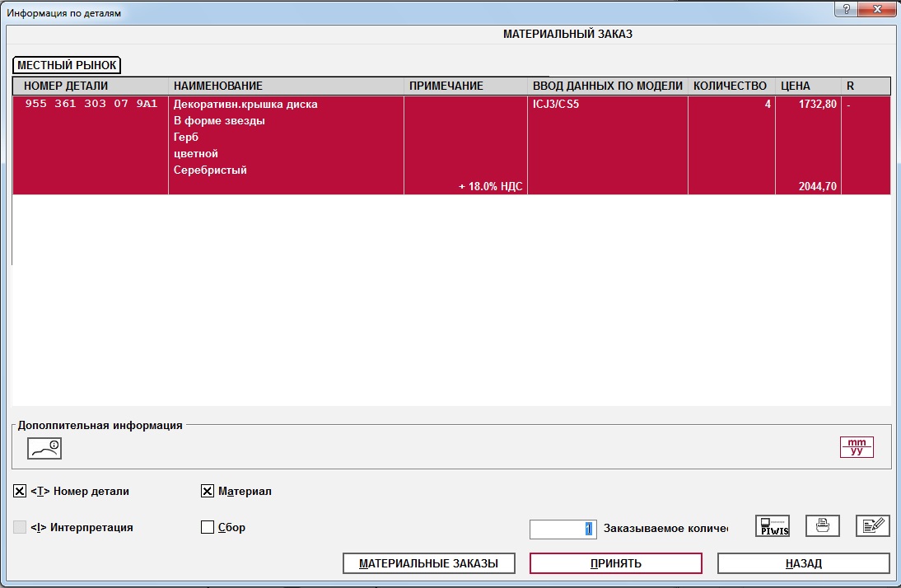901x588 pixels.
Task: Click the vehicle info car icon
Action: coord(44,448)
